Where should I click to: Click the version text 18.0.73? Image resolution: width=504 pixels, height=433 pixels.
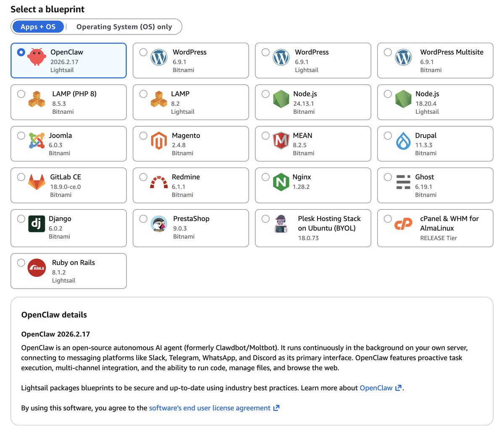pyautogui.click(x=308, y=238)
